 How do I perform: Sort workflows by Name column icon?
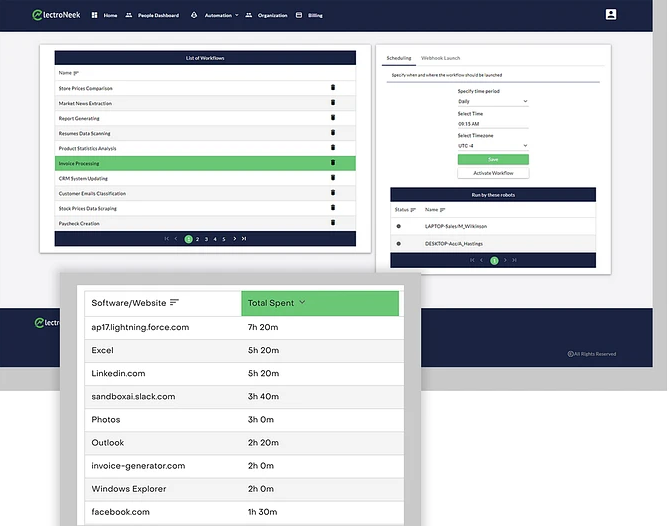click(77, 73)
